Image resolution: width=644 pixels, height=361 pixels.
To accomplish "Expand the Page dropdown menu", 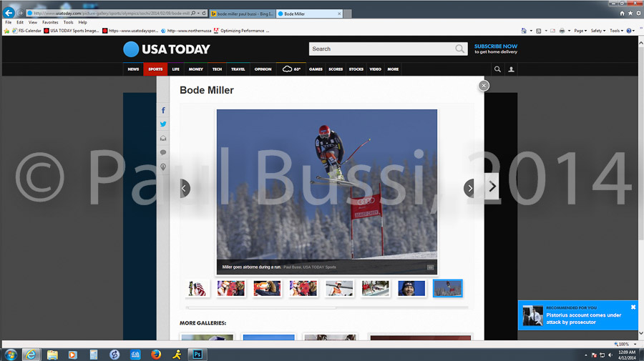I will point(580,31).
